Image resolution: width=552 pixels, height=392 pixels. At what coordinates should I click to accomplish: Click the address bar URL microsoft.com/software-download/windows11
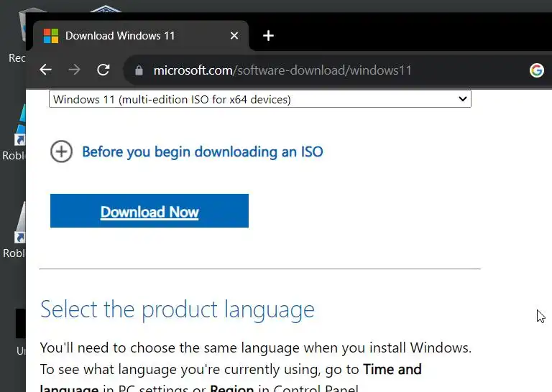click(282, 70)
